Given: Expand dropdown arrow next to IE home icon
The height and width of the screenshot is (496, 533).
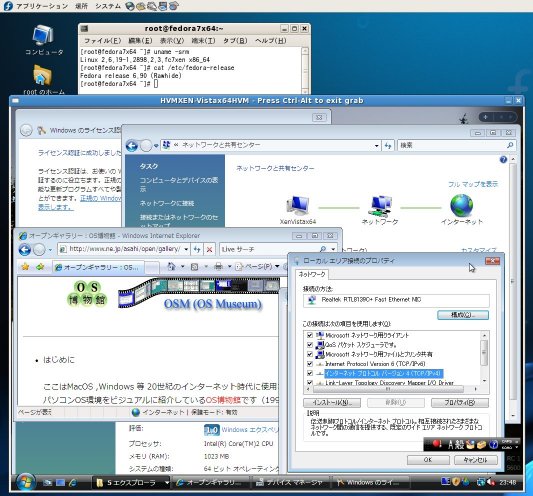Looking at the screenshot, I should (183, 267).
